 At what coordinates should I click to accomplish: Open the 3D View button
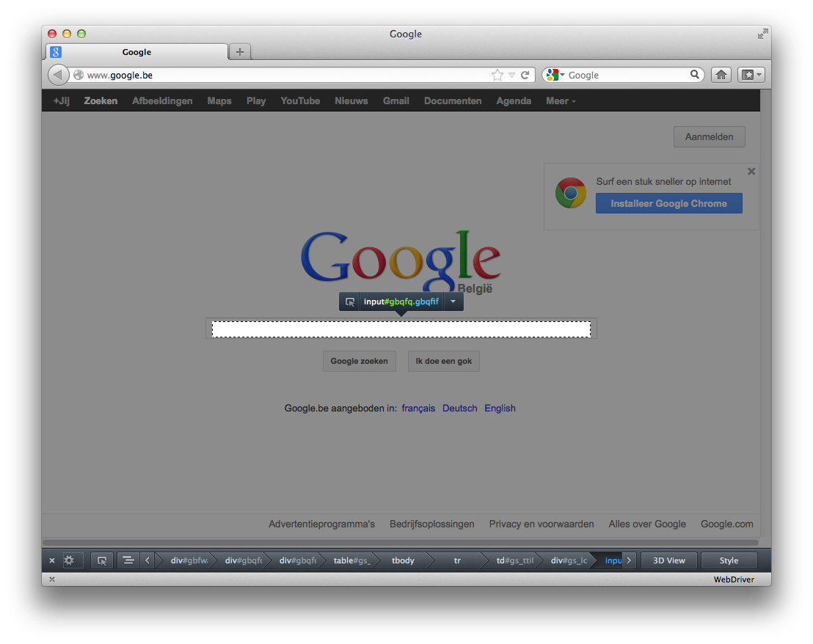669,560
